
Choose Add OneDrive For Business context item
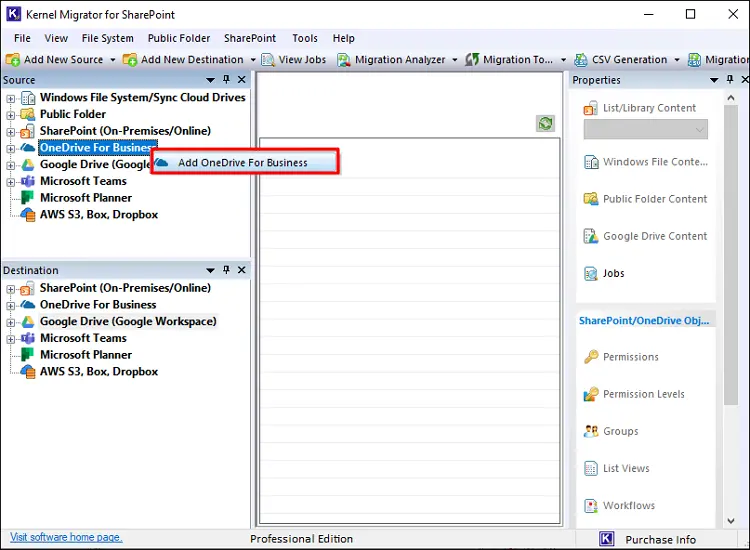pyautogui.click(x=245, y=163)
